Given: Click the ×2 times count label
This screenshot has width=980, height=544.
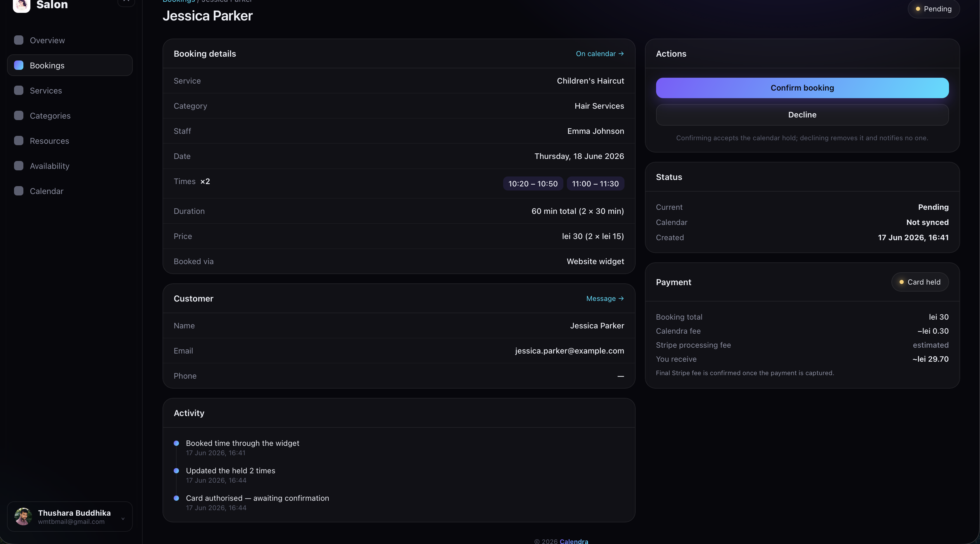Looking at the screenshot, I should click(205, 181).
